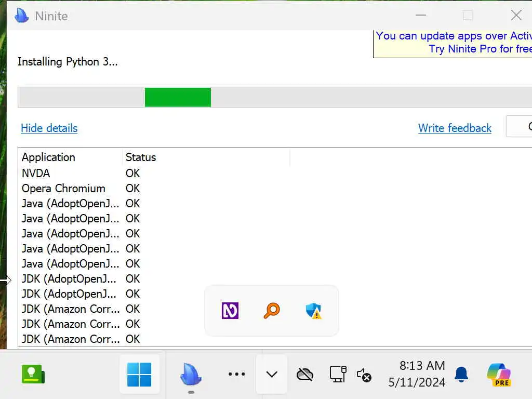Open the network status tray icon

[338, 374]
